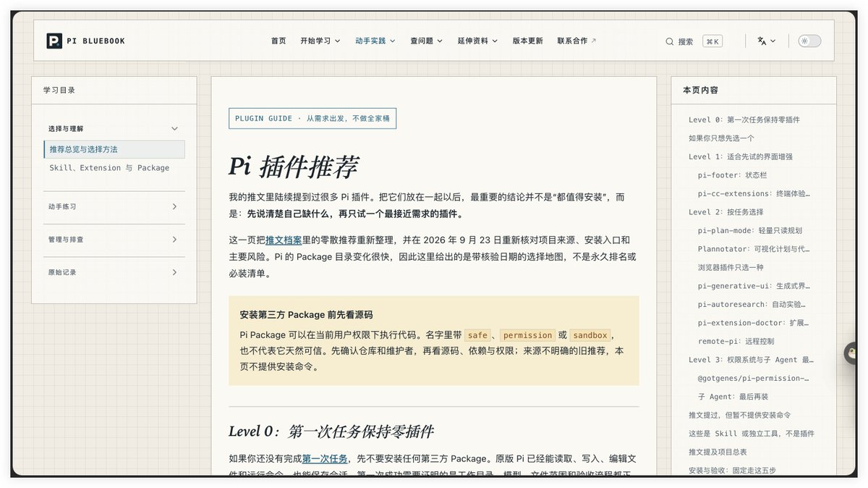Click the 本页内容 panel header
The width and height of the screenshot is (868, 488).
pyautogui.click(x=701, y=90)
